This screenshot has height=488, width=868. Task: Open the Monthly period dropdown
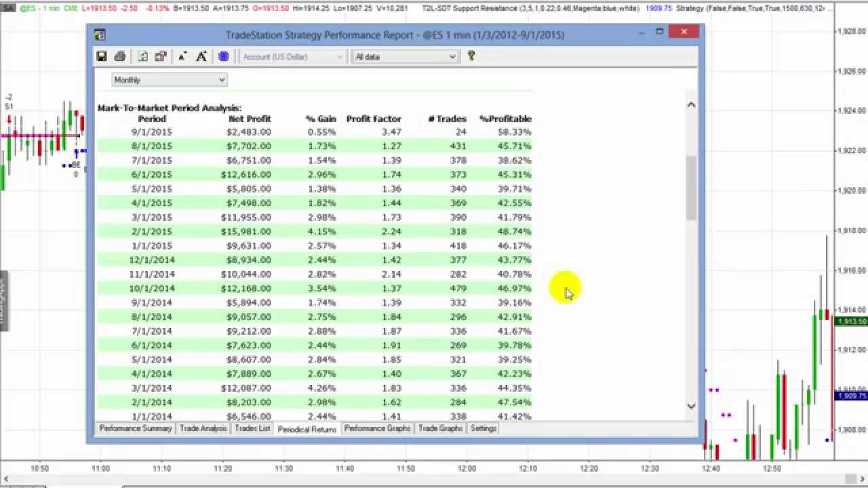pyautogui.click(x=169, y=80)
